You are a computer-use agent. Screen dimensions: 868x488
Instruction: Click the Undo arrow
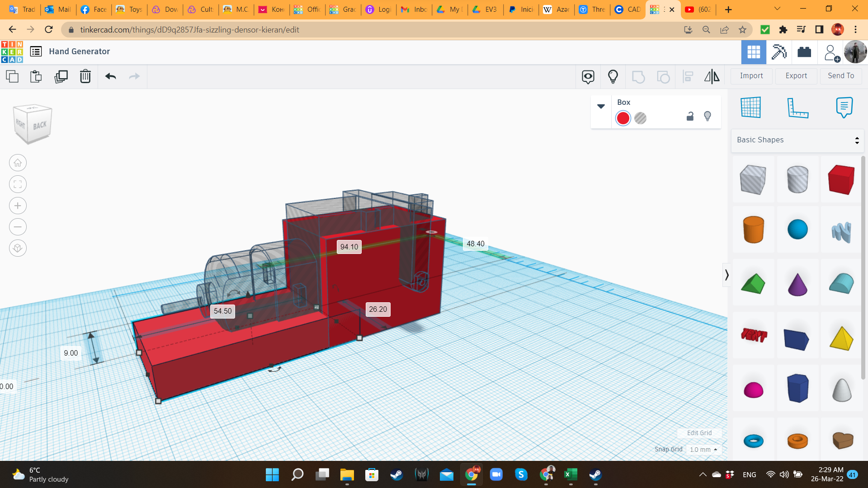tap(111, 76)
